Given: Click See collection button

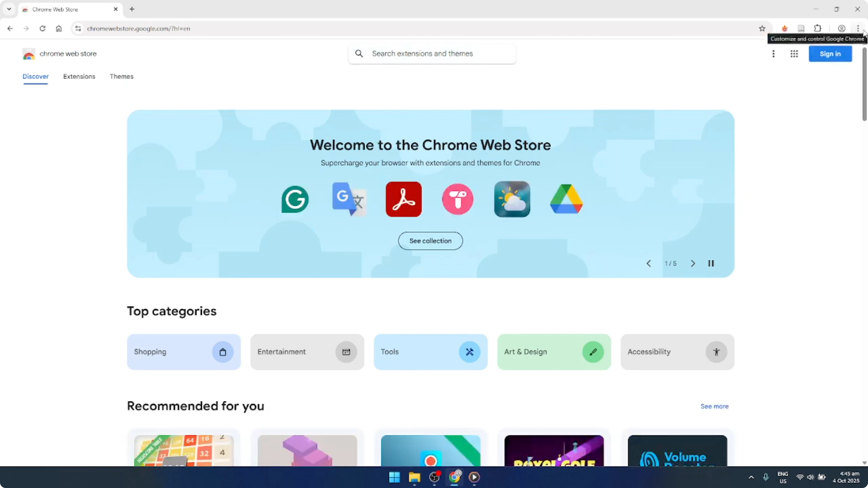Looking at the screenshot, I should 430,241.
